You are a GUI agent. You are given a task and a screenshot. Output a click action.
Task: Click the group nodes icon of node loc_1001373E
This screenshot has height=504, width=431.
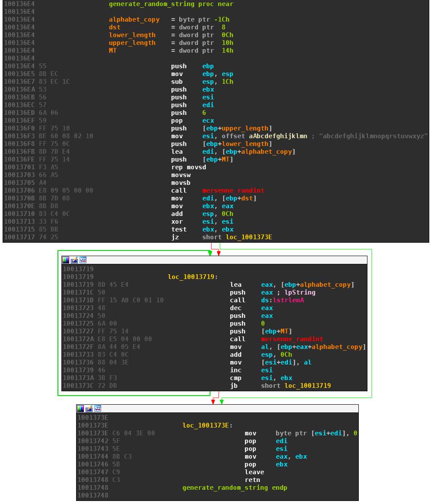coord(98,409)
